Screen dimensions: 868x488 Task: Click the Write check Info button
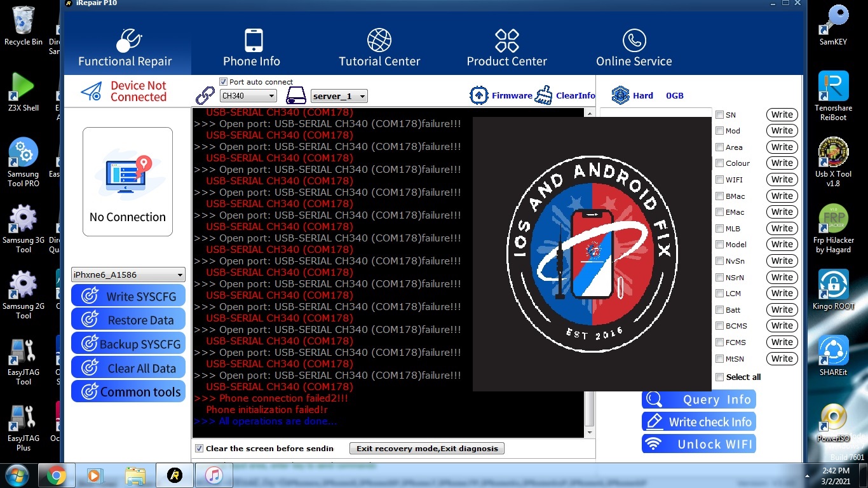(699, 422)
